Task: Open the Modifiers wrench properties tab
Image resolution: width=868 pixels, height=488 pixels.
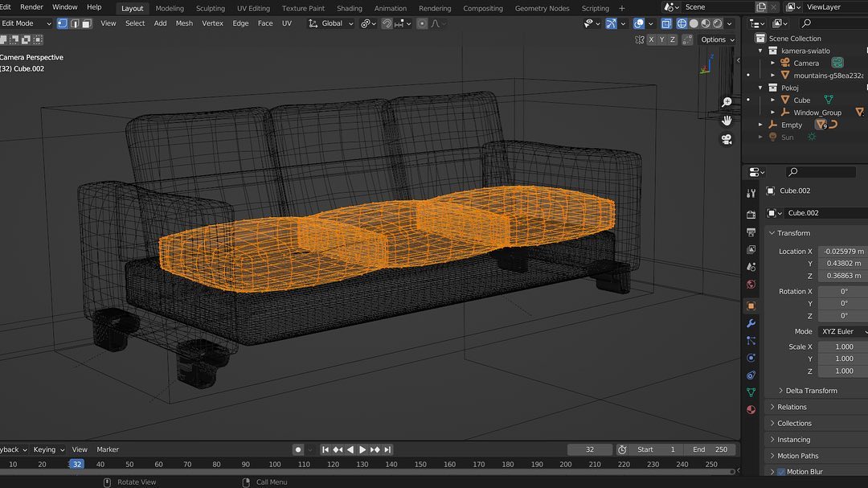Action: 751,323
